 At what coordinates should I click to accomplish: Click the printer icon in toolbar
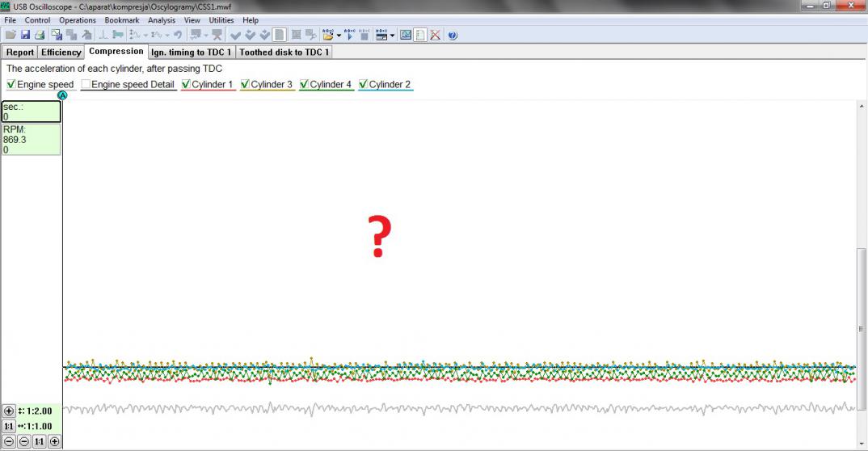click(x=39, y=35)
